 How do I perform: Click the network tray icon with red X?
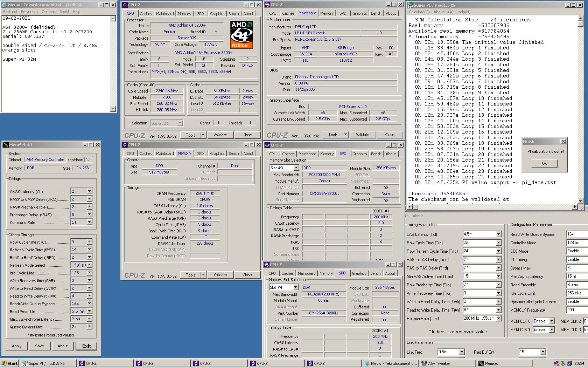click(557, 363)
